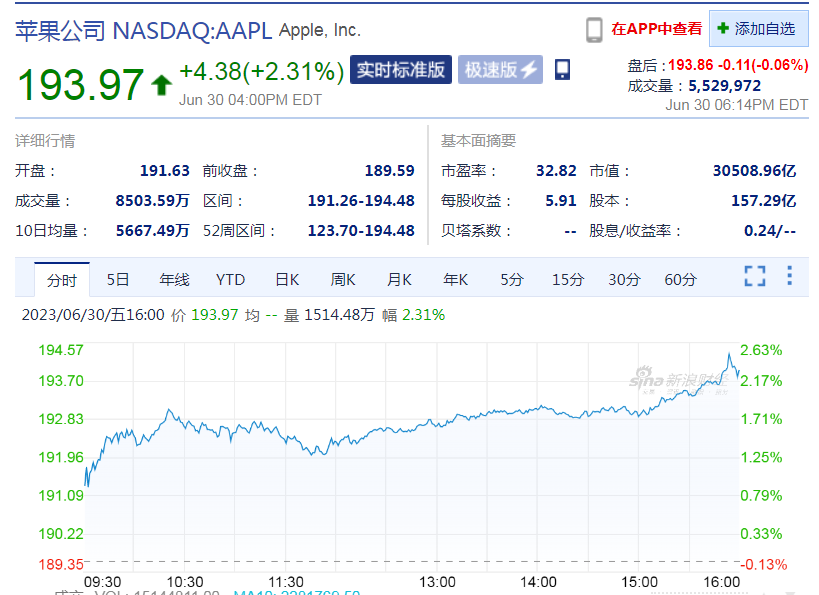Click chart info date 2023/06/30/五16:00
Viewport: 819px width, 595px height.
point(93,315)
